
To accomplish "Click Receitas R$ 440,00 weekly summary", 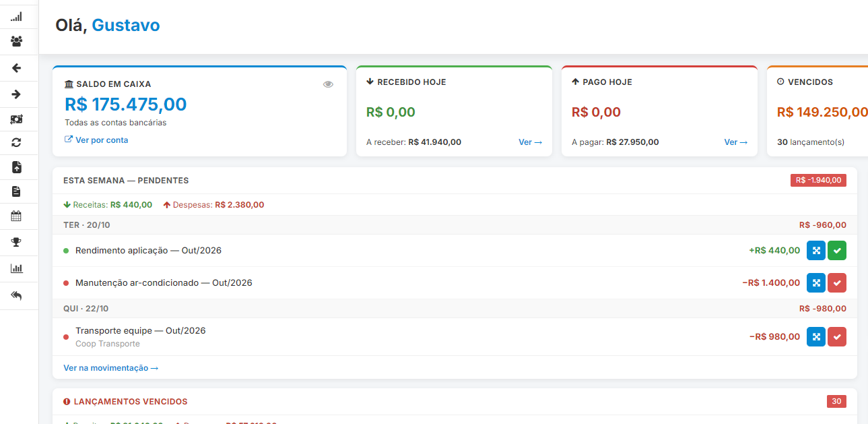I will point(108,205).
